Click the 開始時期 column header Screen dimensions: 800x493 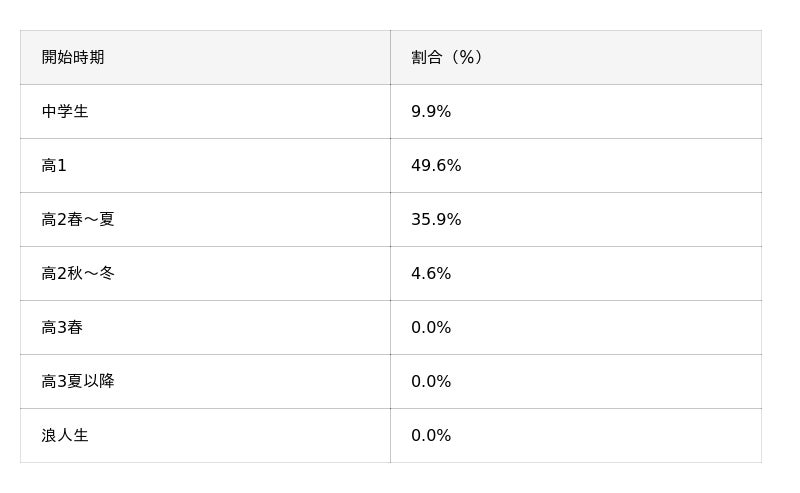click(73, 58)
